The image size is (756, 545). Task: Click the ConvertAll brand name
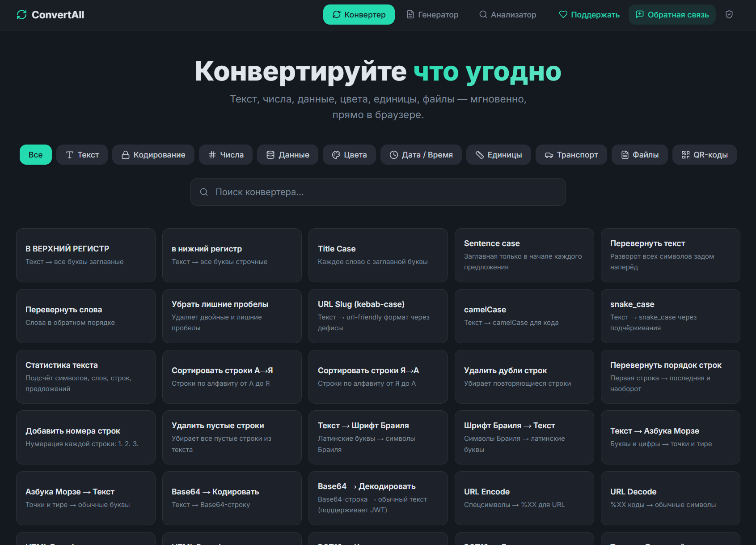[58, 15]
